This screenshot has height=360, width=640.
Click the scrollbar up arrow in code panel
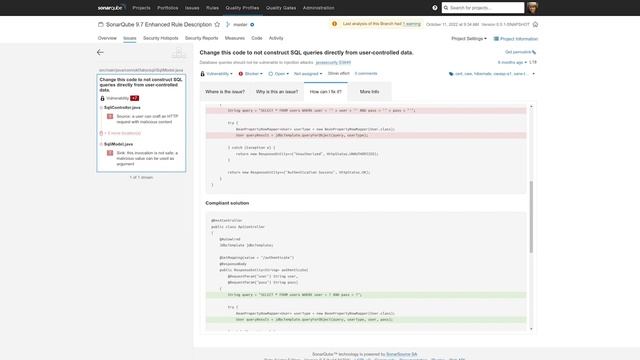pyautogui.click(x=531, y=107)
